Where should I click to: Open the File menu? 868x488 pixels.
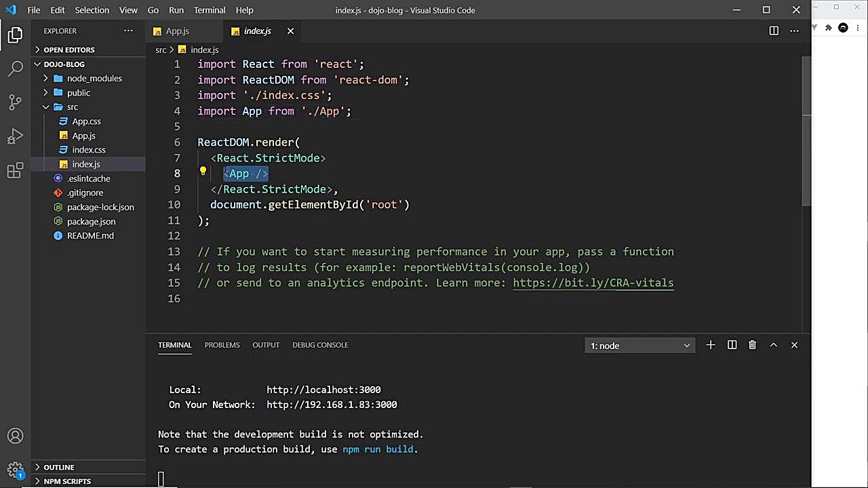(x=33, y=10)
